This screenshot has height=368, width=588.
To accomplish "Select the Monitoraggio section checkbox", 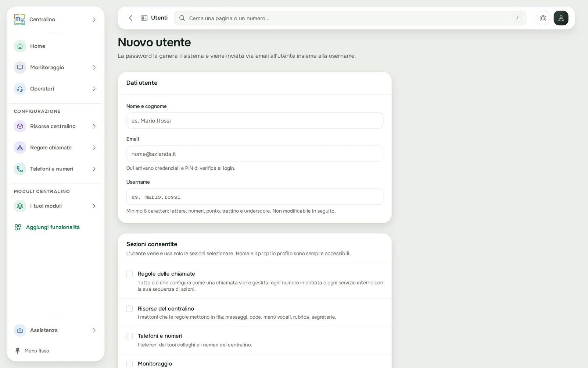I will point(129,364).
